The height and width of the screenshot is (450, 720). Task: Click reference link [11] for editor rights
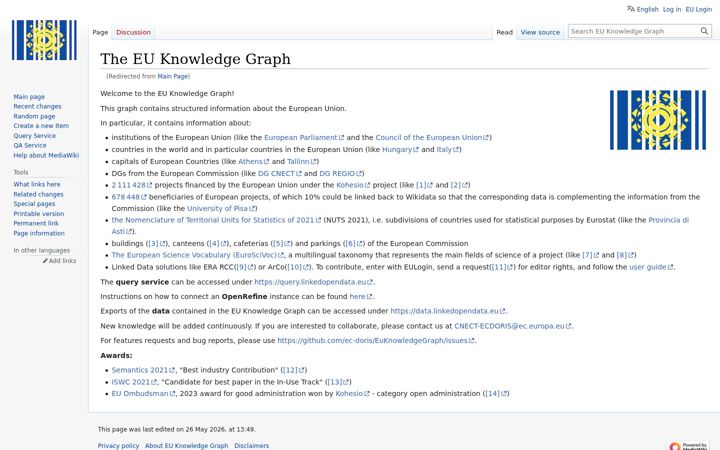pos(502,267)
